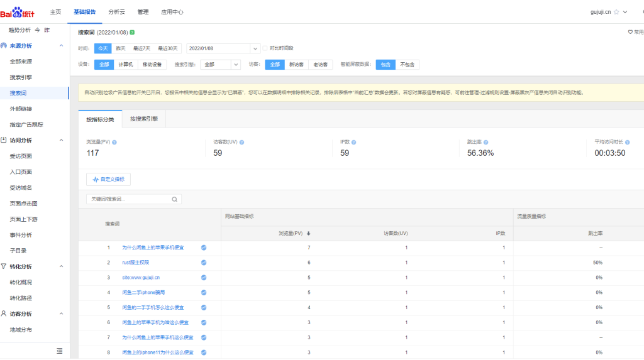Open 全部来源 in the sidebar
644x360 pixels.
click(x=21, y=62)
